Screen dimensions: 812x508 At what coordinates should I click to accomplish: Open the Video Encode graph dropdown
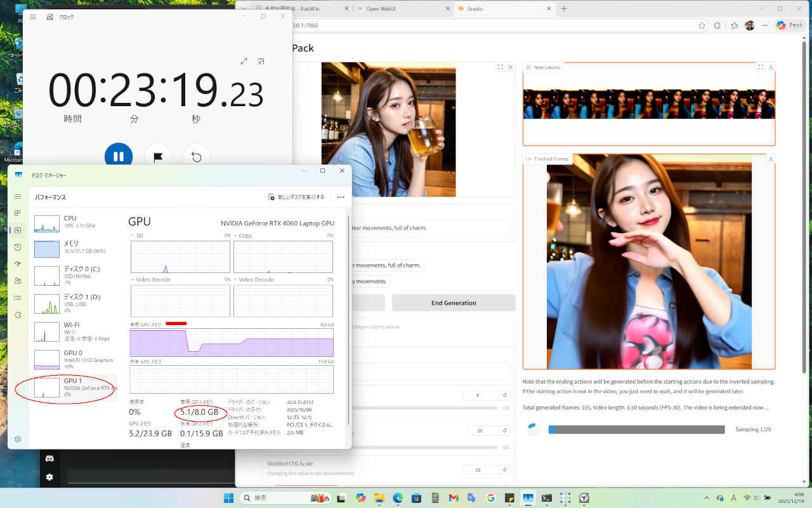coord(151,279)
